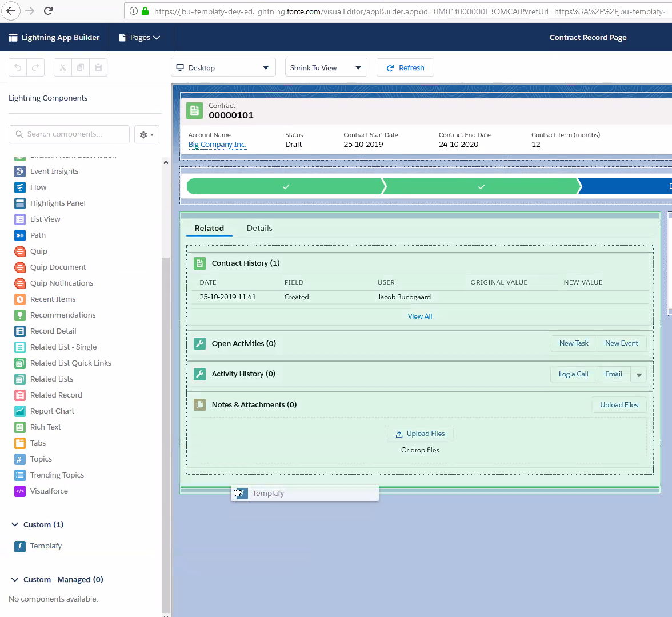
Task: Click the Open Activities (0) heading
Action: [244, 344]
